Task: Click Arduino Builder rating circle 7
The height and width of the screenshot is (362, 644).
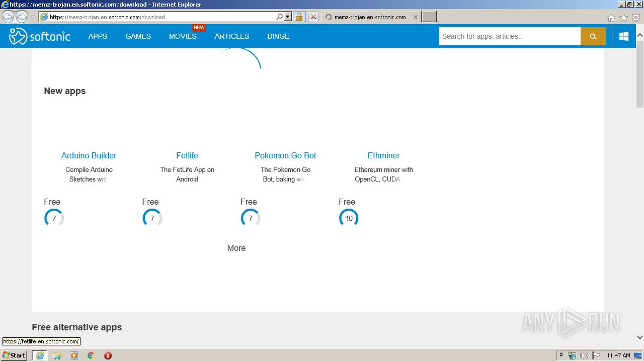Action: (54, 218)
